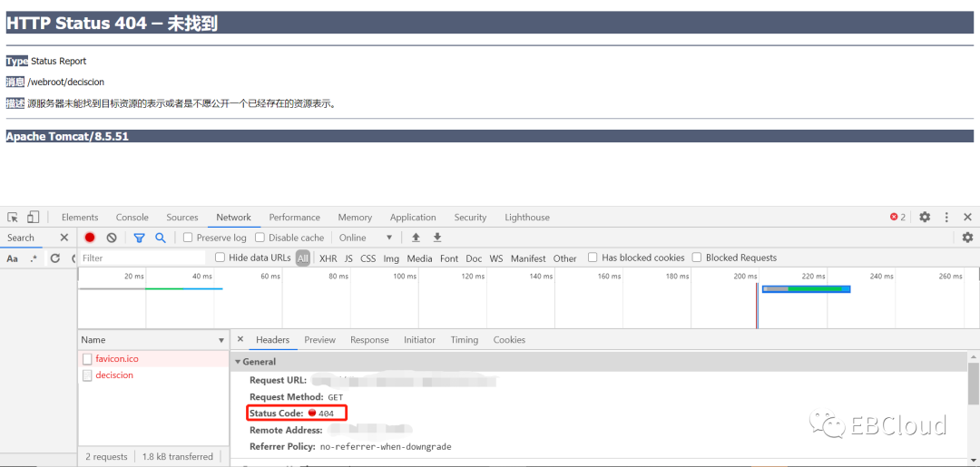This screenshot has width=980, height=467.
Task: Switch to the Console tab
Action: pyautogui.click(x=132, y=218)
